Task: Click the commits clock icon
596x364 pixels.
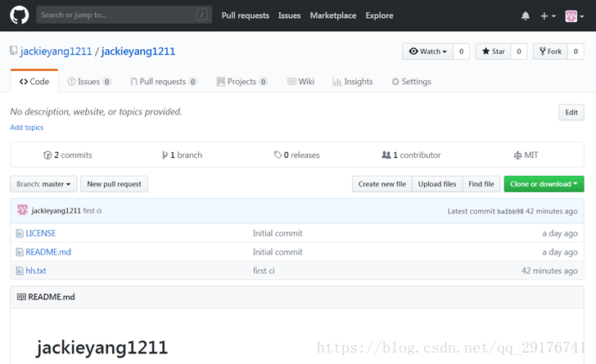Action: click(x=47, y=155)
